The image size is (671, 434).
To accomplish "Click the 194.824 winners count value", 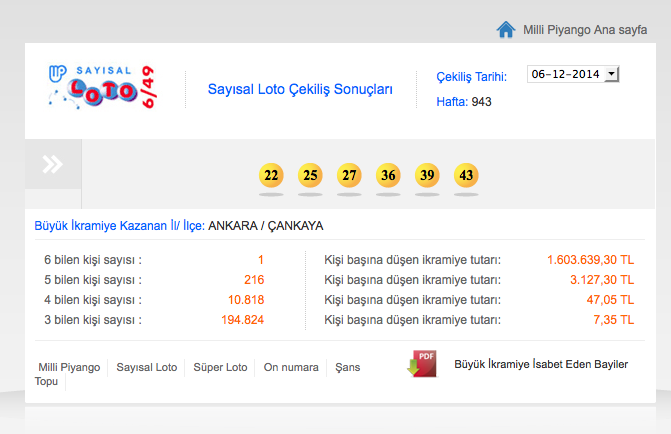I will click(x=243, y=320).
